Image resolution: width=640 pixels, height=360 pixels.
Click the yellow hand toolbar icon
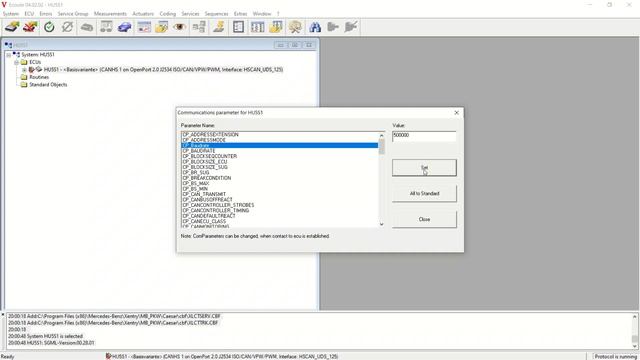tap(219, 27)
